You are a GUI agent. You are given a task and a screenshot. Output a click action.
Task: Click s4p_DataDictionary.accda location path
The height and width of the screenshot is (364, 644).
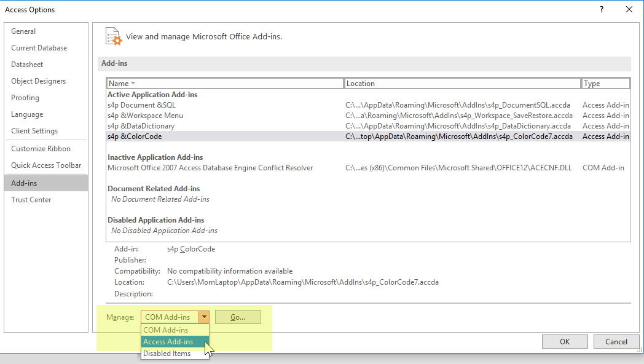(458, 126)
